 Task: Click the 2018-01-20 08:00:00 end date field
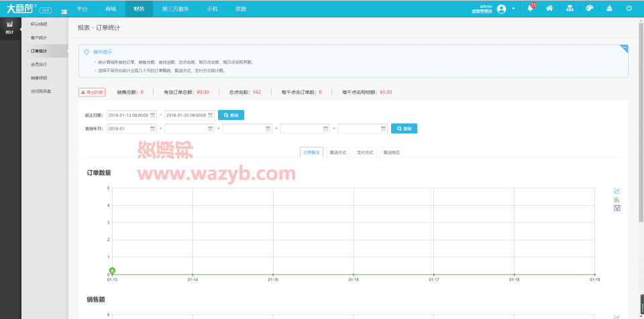[189, 115]
